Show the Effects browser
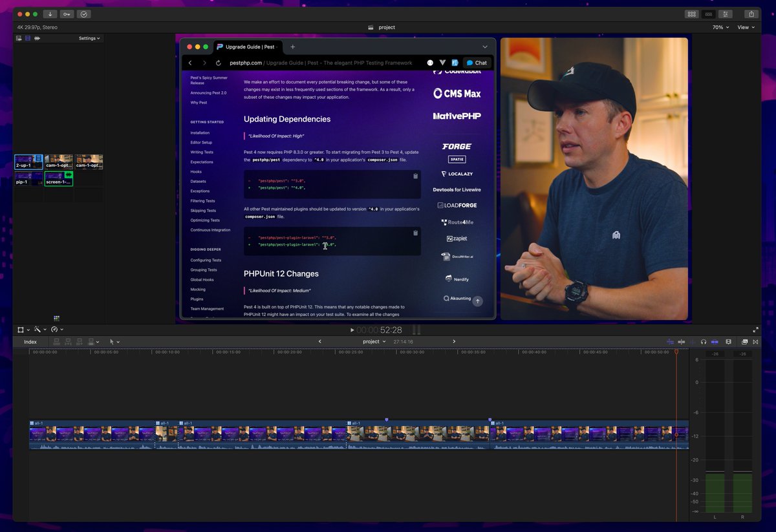This screenshot has height=532, width=776. pyautogui.click(x=745, y=341)
